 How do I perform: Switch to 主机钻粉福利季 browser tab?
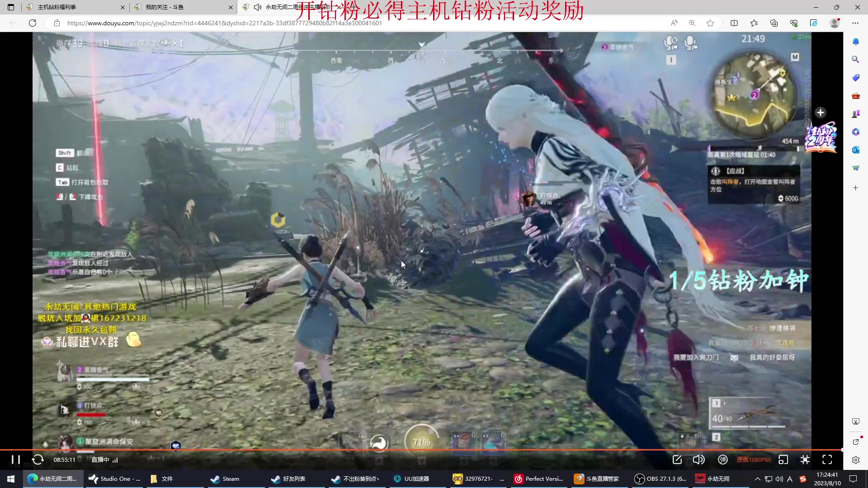(x=75, y=7)
